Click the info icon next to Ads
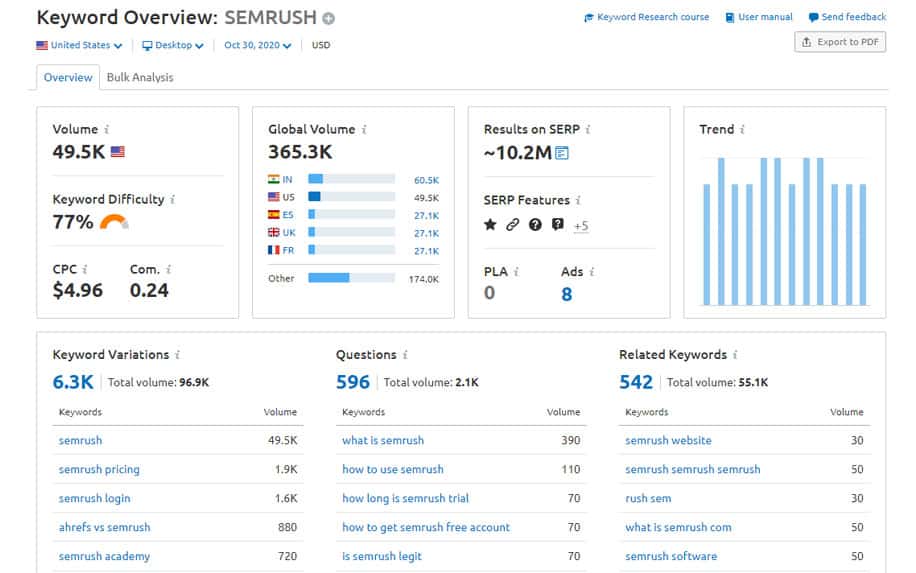Screen dimensions: 916x573 tap(592, 272)
